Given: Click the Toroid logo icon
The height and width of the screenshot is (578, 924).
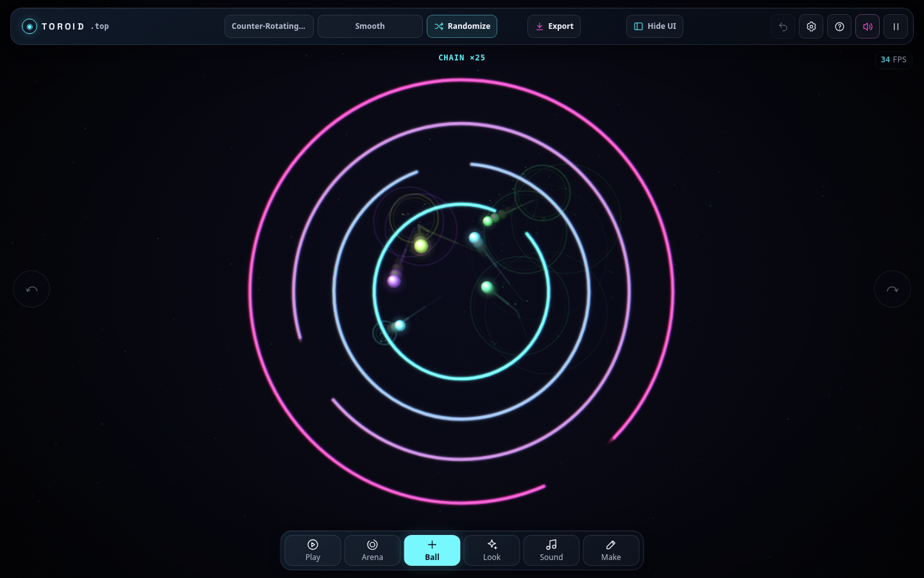Looking at the screenshot, I should (30, 26).
